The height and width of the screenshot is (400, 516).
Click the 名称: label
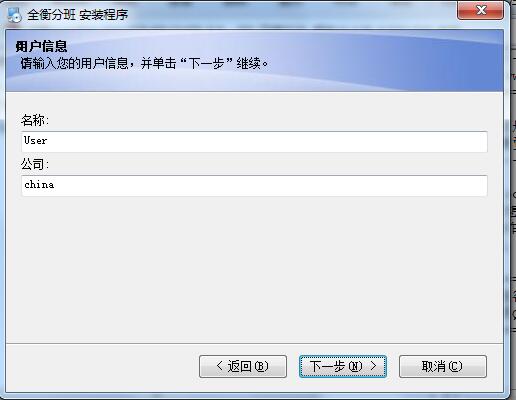click(x=35, y=120)
